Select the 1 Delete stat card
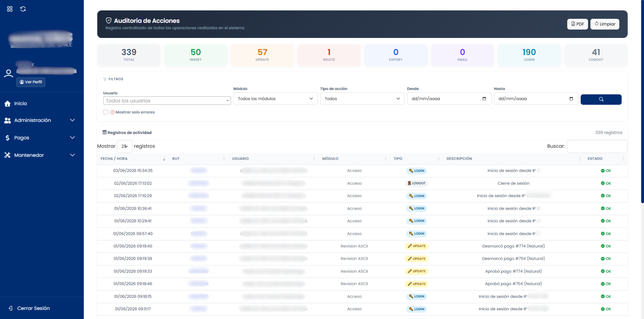Screen dimensions: 644x319 tap(329, 55)
